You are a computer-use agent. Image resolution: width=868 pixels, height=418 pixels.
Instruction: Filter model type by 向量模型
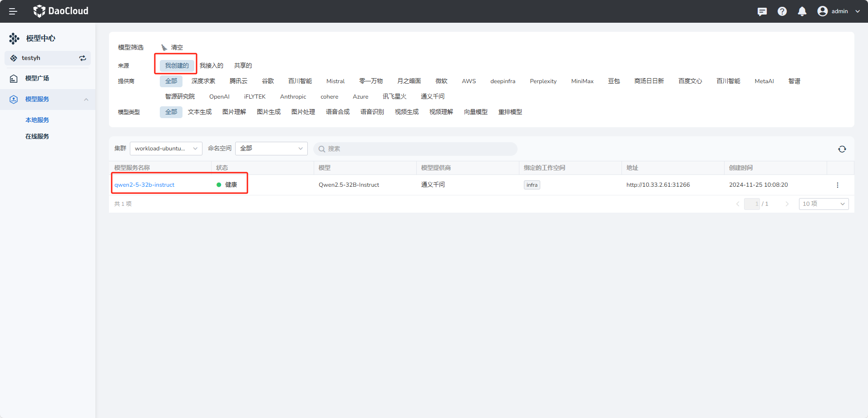[476, 112]
